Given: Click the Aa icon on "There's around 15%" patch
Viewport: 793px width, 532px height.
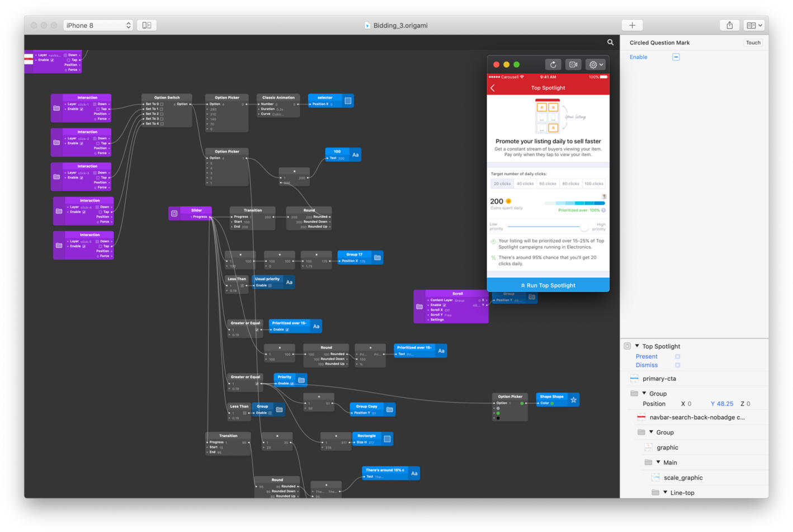Looking at the screenshot, I should (414, 473).
